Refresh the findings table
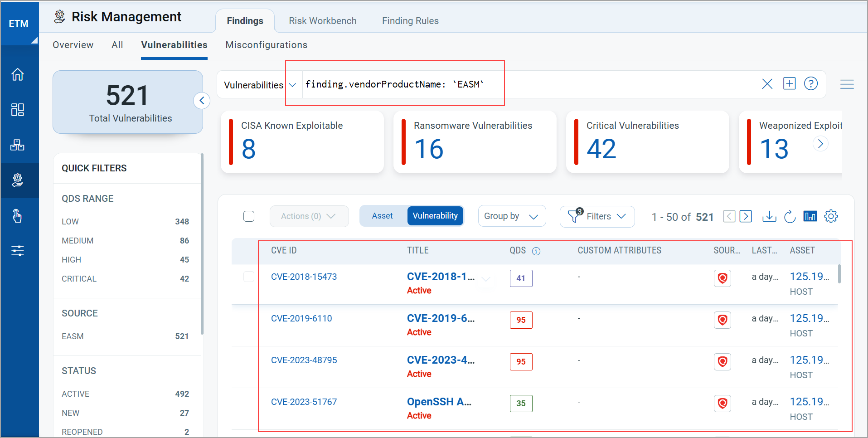This screenshot has width=868, height=438. (790, 216)
